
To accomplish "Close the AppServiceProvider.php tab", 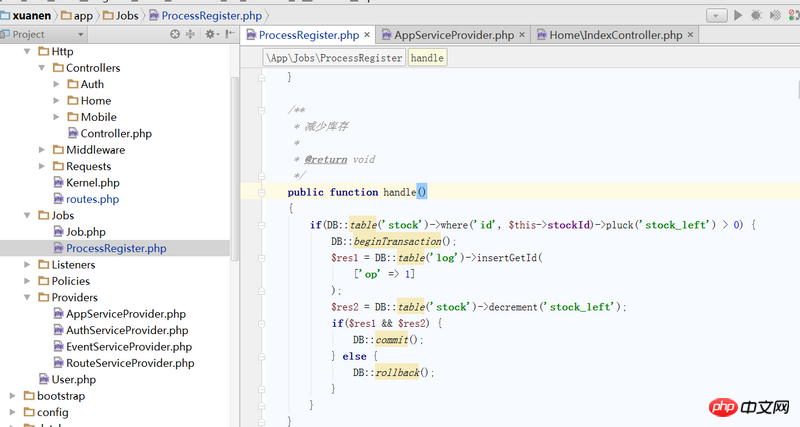I will point(523,35).
